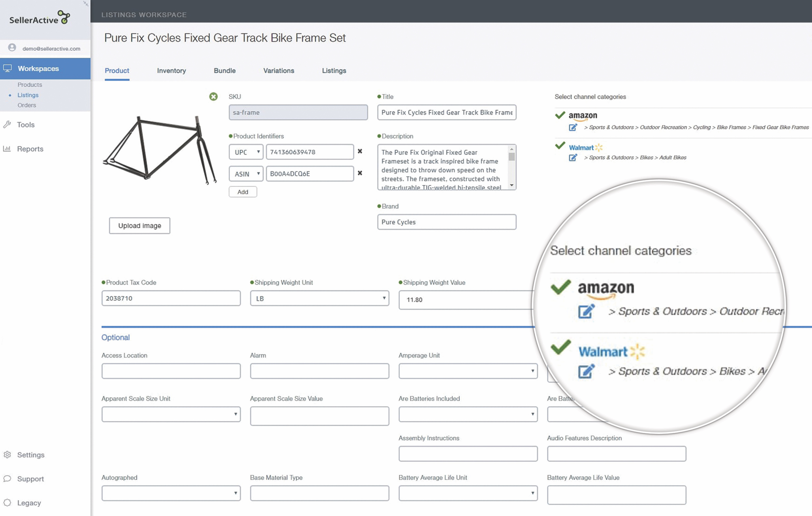812x516 pixels.
Task: Delete the ASIN identifier row
Action: [360, 173]
